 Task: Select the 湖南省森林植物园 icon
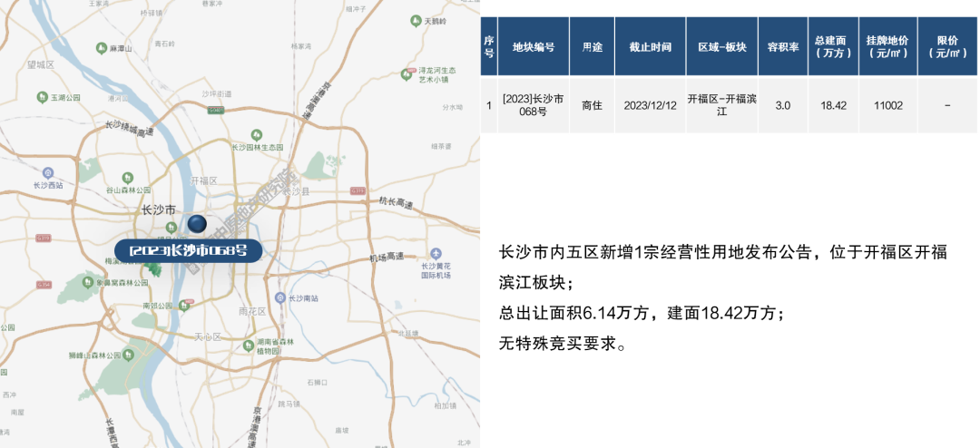[248, 345]
